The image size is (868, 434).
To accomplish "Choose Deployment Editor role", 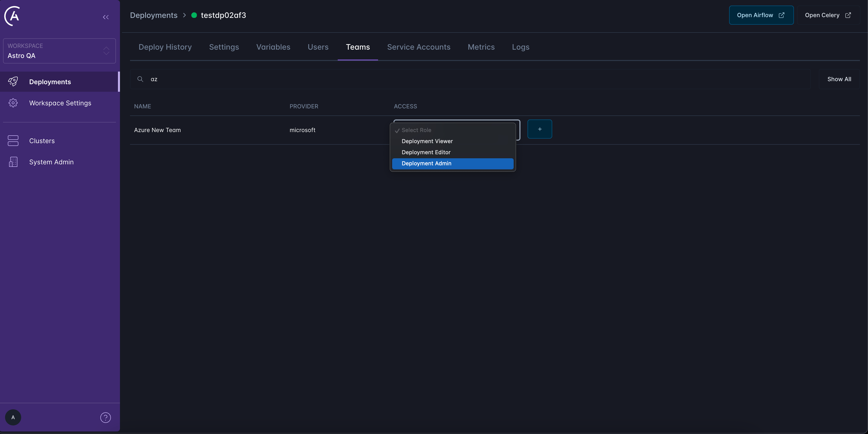I will click(x=453, y=152).
